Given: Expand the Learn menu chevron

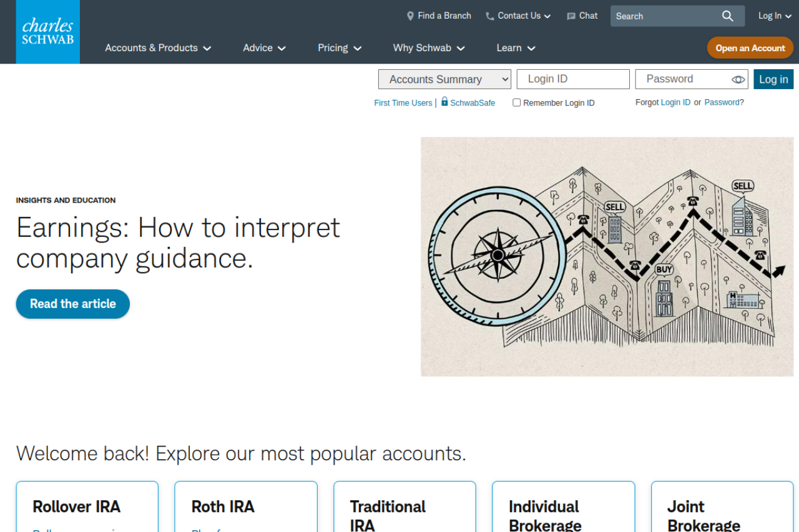Looking at the screenshot, I should pos(531,48).
